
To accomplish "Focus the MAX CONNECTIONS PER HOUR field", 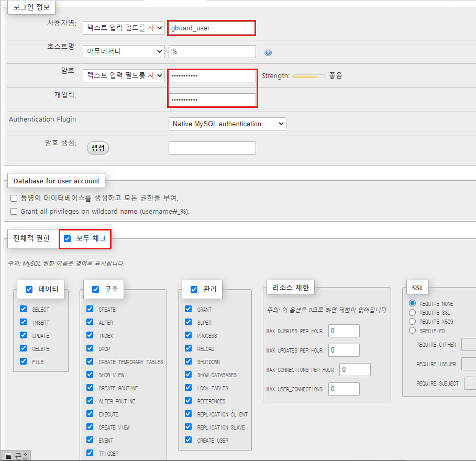I will [355, 370].
